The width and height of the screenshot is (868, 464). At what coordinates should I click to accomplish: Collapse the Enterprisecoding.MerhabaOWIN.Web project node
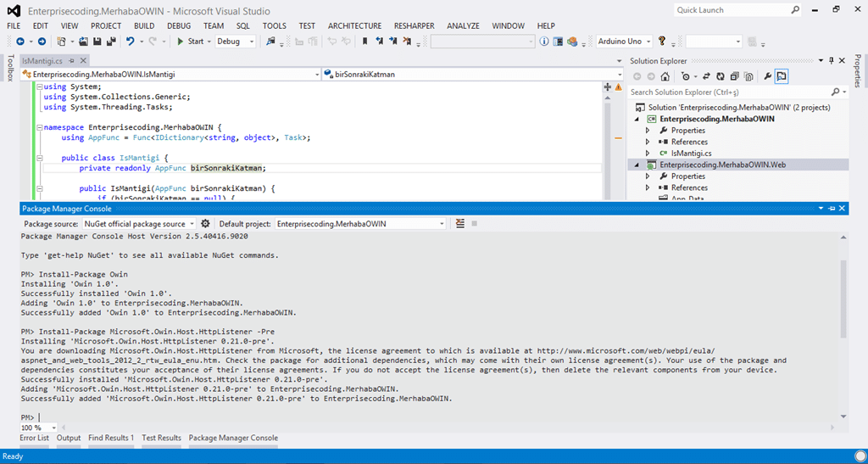[x=637, y=165]
